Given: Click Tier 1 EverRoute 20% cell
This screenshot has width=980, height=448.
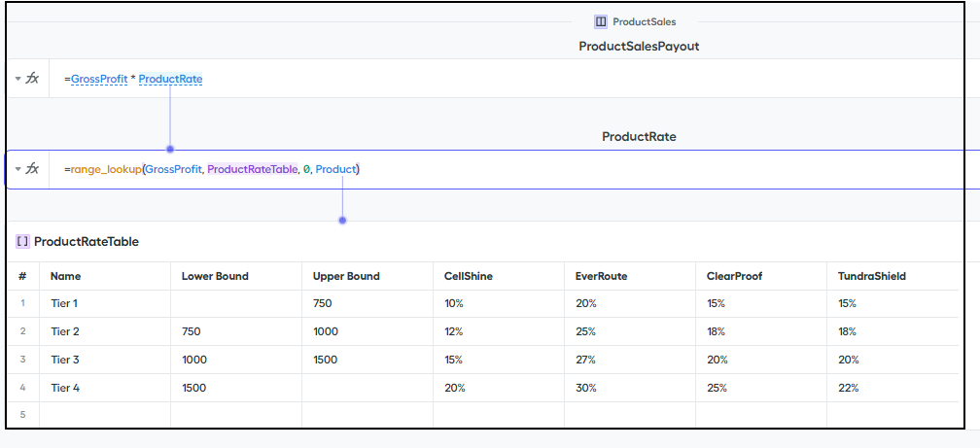Looking at the screenshot, I should click(630, 303).
